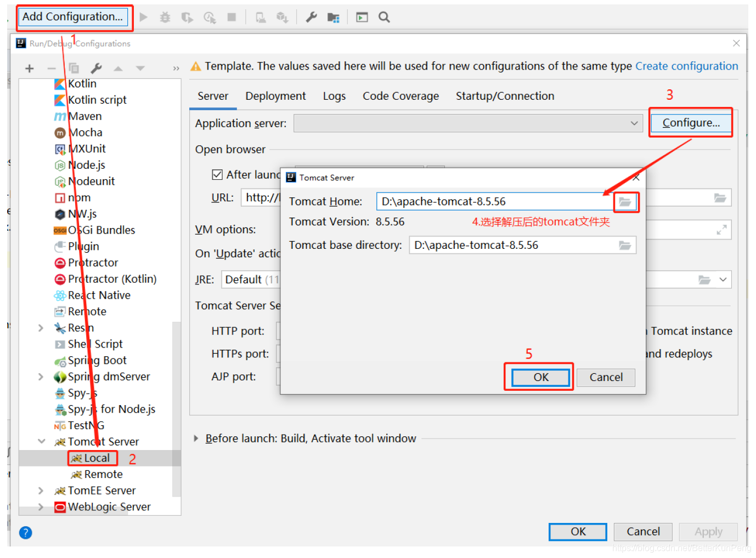Expand Spring dmServer tree node

pos(41,377)
